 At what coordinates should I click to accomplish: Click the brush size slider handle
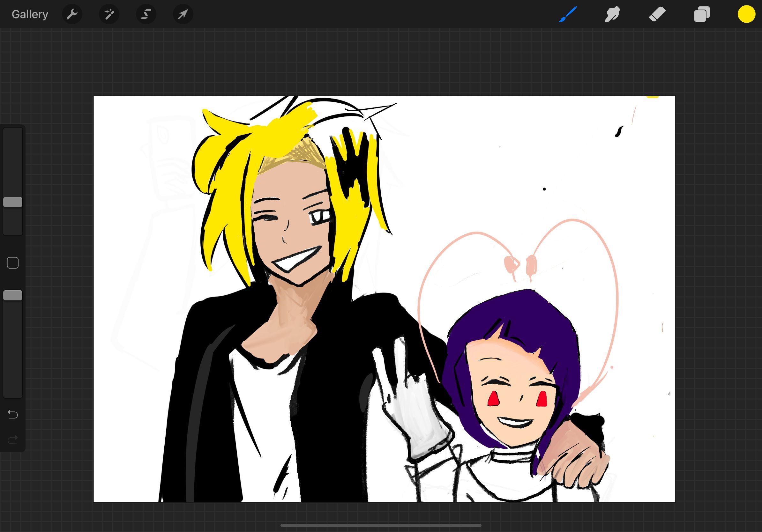tap(13, 202)
